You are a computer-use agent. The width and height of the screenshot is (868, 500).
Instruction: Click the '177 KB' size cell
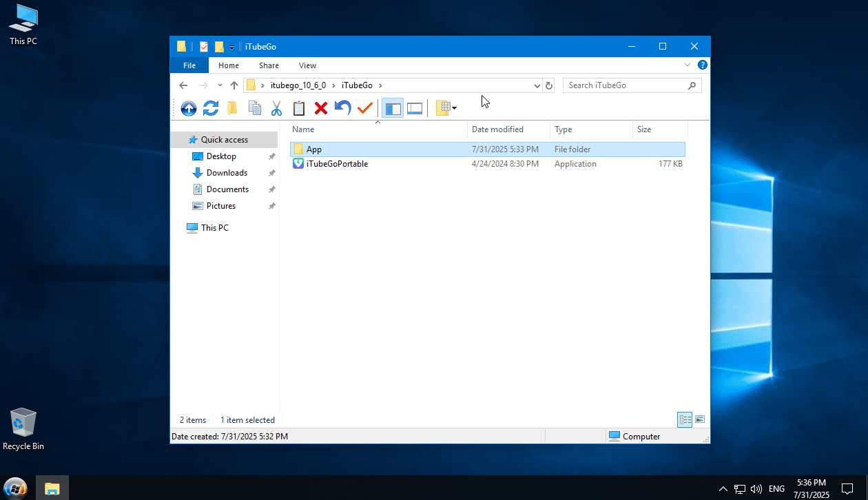(670, 164)
